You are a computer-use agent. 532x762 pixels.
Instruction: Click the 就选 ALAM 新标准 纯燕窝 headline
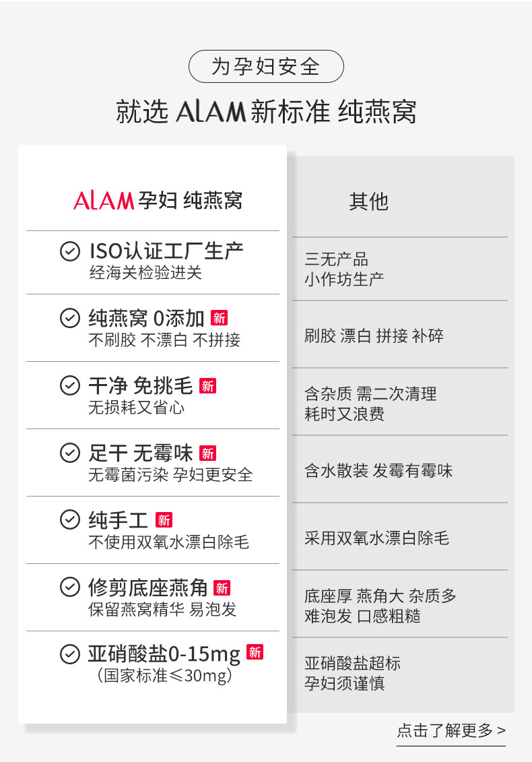[266, 111]
